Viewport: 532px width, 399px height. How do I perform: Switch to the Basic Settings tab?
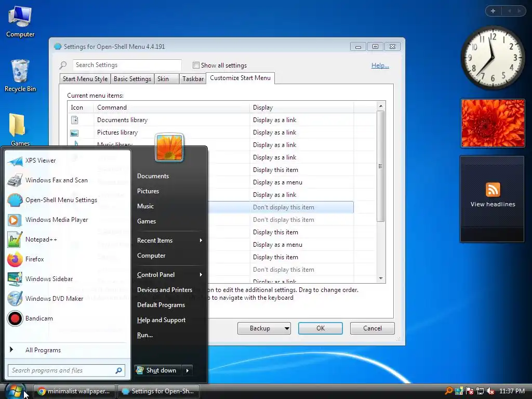pyautogui.click(x=132, y=79)
